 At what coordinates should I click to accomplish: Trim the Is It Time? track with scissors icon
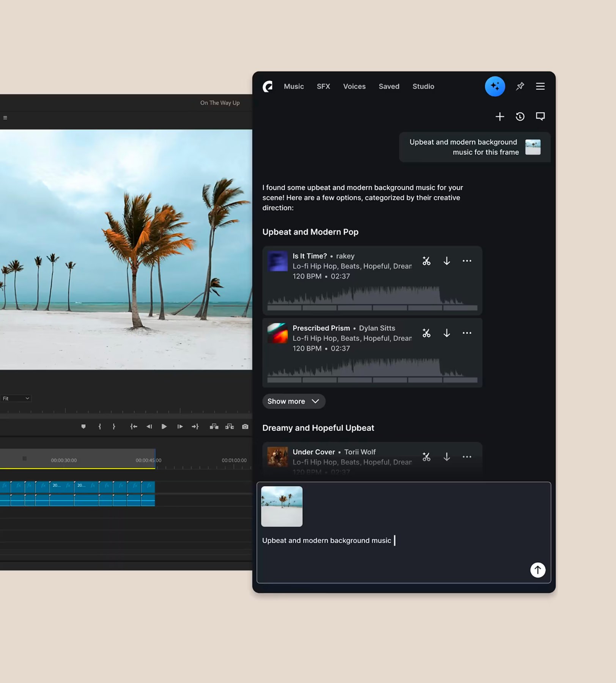click(x=427, y=261)
